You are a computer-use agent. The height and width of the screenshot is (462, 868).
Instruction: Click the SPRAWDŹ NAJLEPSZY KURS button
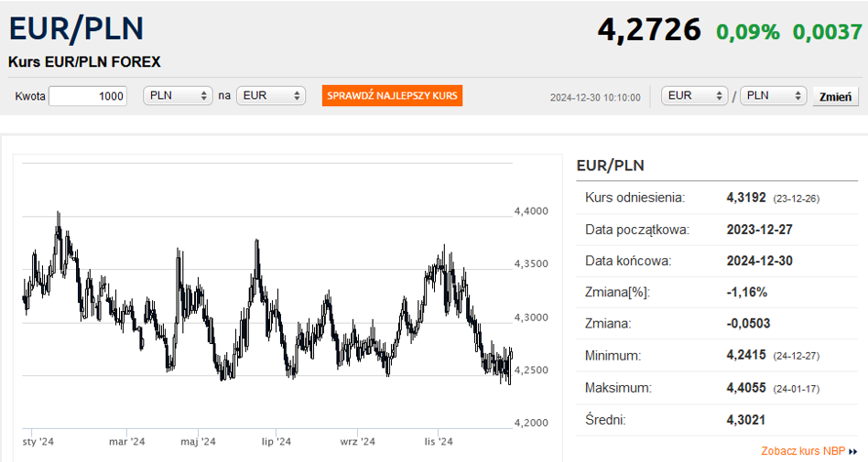coord(392,96)
